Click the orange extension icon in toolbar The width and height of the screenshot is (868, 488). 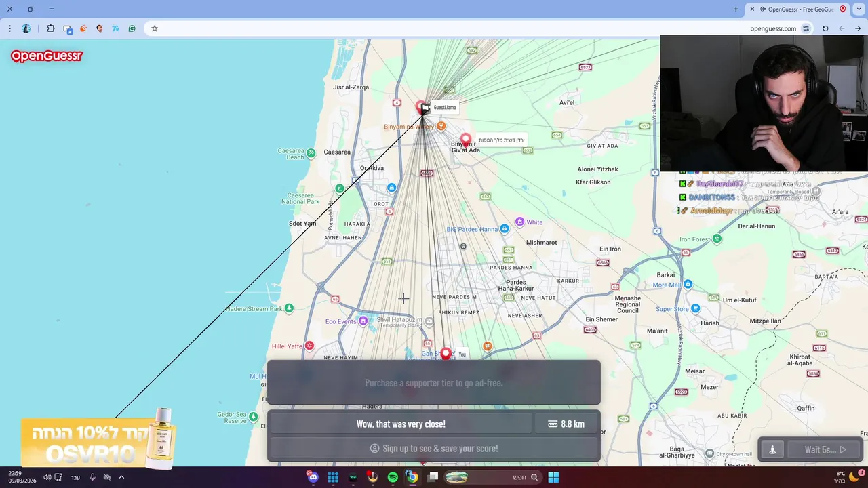[83, 28]
